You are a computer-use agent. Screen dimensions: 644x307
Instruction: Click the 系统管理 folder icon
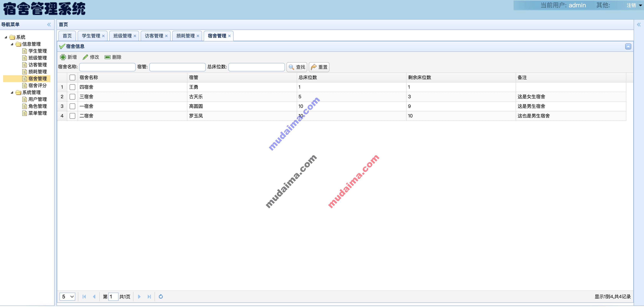coord(18,93)
